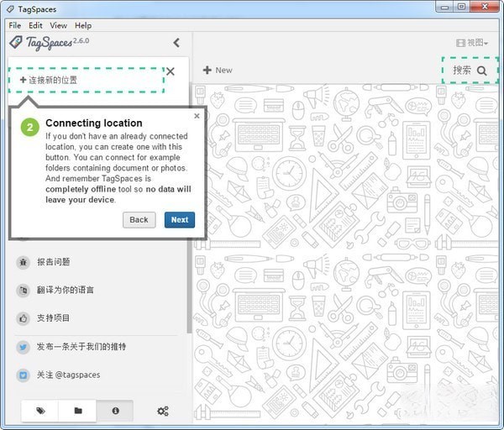Open the File menu
This screenshot has height=430, width=504.
click(x=15, y=25)
